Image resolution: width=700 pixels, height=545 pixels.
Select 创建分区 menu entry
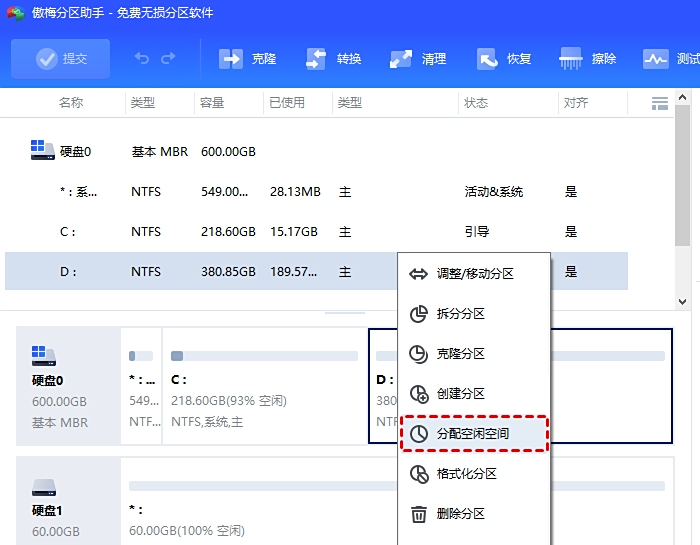460,394
